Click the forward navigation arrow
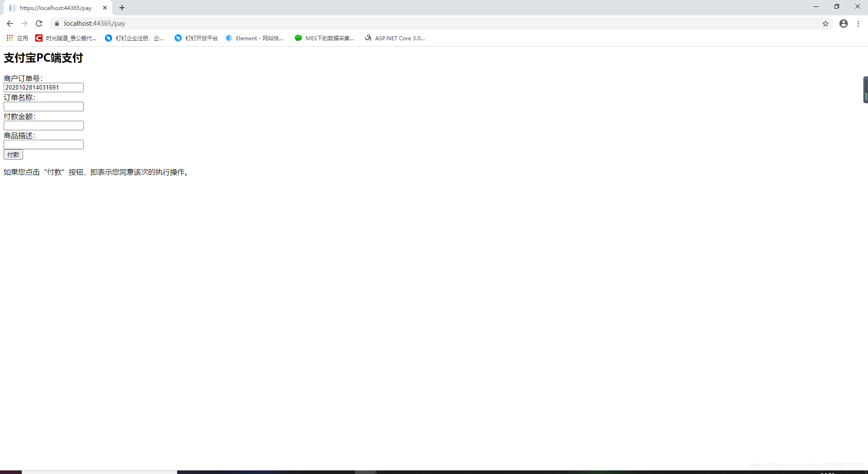The width and height of the screenshot is (868, 474). (24, 24)
